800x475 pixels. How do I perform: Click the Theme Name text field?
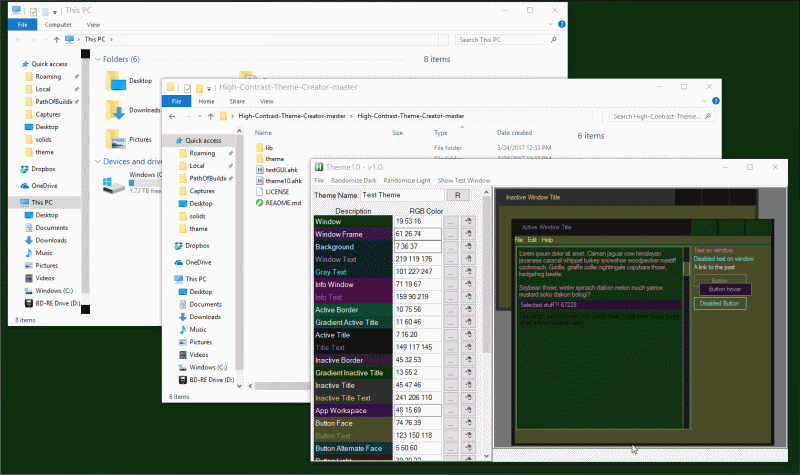pyautogui.click(x=400, y=195)
